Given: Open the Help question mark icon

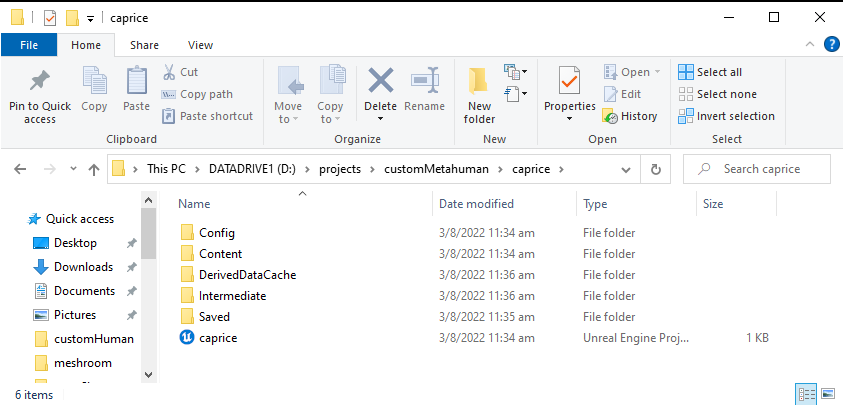Looking at the screenshot, I should [x=830, y=44].
